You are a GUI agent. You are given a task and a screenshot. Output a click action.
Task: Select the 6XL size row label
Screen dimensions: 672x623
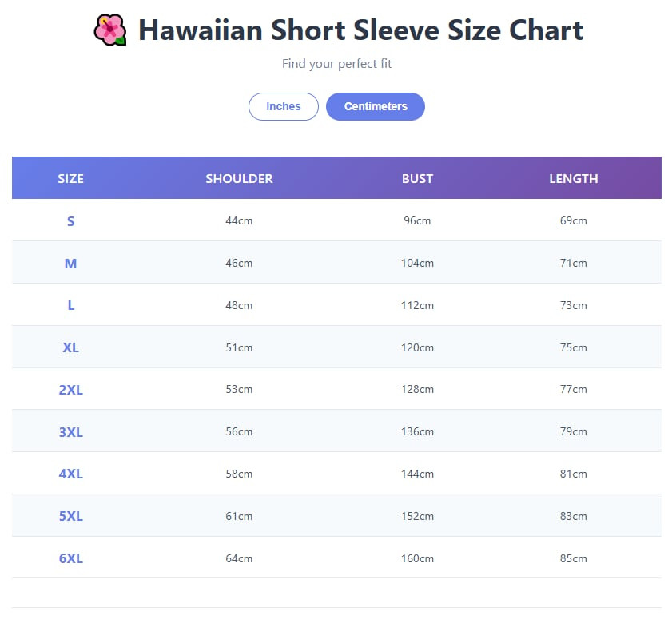[x=70, y=558]
